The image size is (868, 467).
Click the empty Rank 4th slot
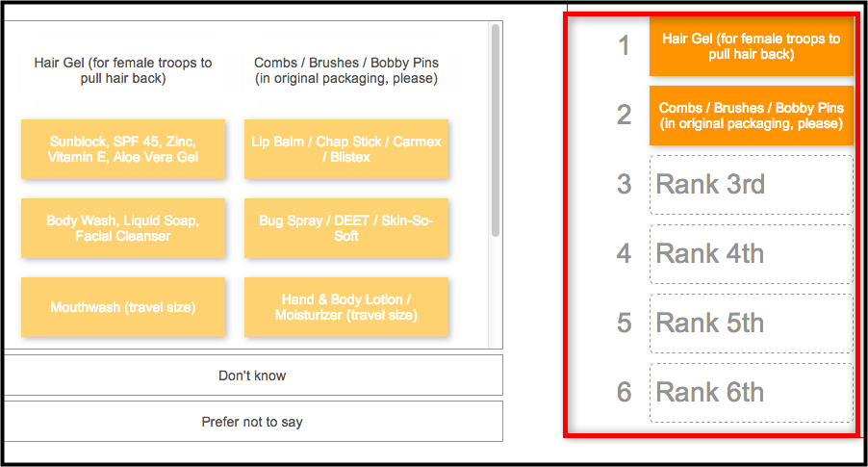[752, 253]
